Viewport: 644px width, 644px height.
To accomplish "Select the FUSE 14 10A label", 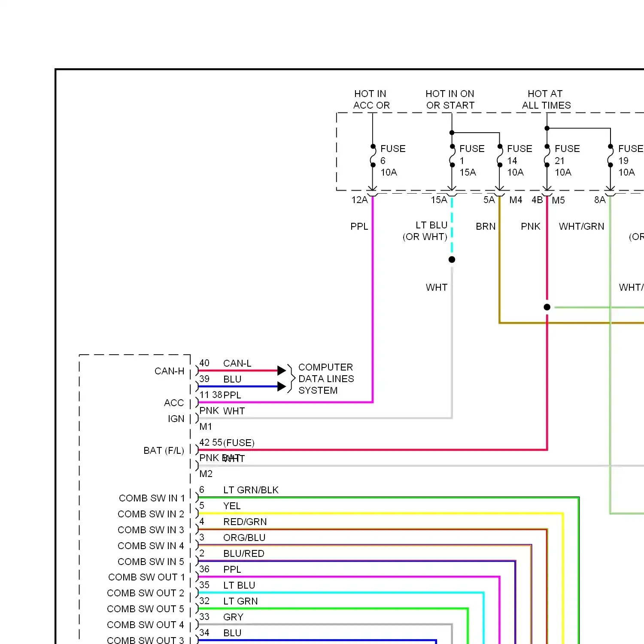I will (519, 161).
